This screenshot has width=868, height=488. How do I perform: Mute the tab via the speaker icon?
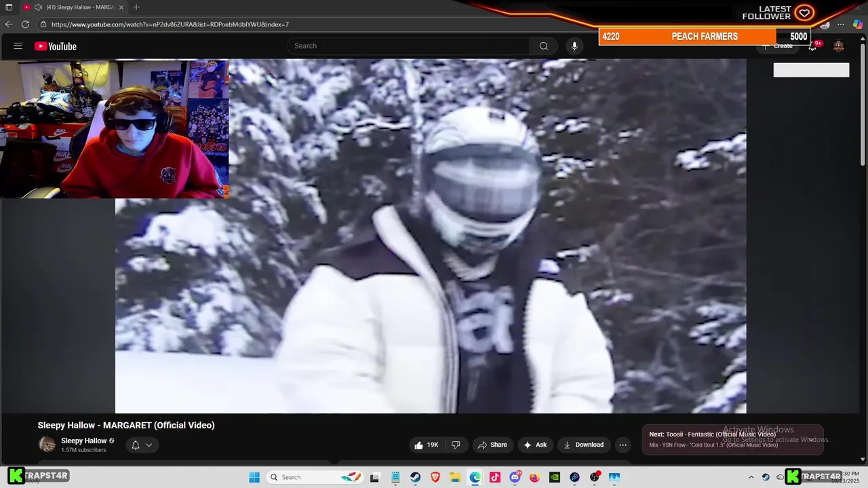click(38, 7)
